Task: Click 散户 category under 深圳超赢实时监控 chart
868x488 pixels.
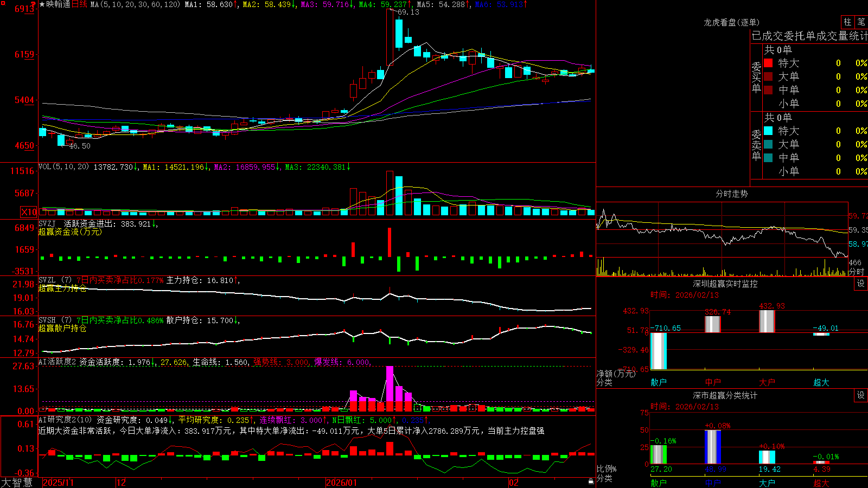Action: (659, 382)
